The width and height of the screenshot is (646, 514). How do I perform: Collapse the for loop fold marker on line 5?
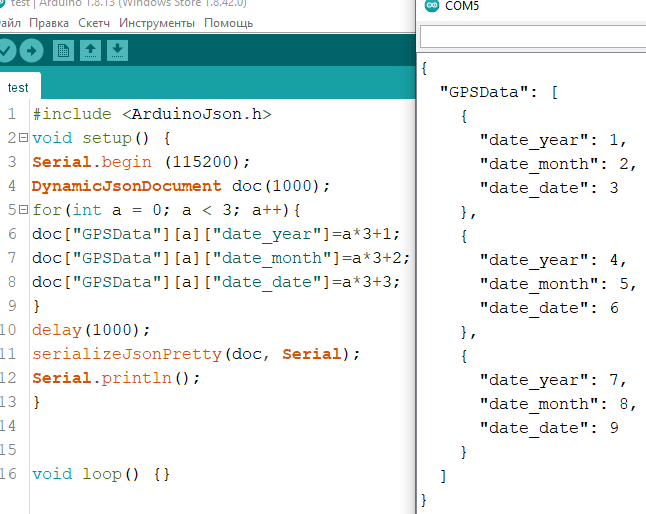click(x=24, y=210)
